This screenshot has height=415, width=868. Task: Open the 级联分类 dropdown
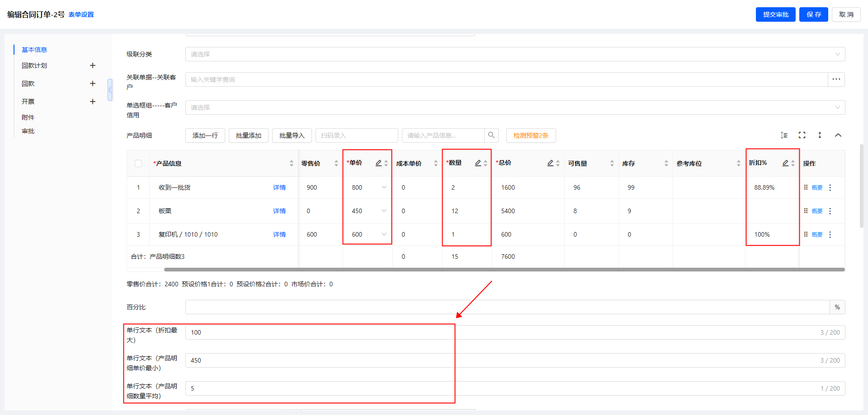pos(515,54)
